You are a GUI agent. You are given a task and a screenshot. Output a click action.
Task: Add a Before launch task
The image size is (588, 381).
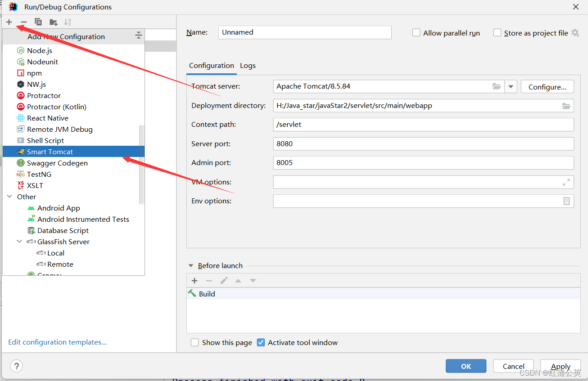pos(194,281)
